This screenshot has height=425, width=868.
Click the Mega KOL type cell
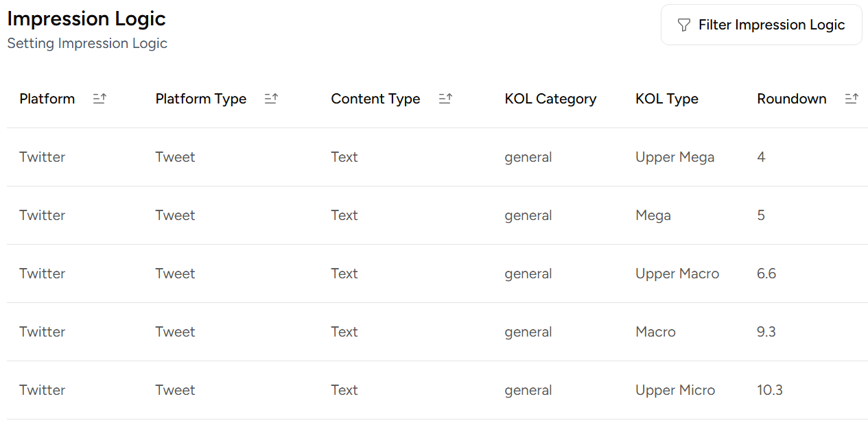click(x=653, y=215)
